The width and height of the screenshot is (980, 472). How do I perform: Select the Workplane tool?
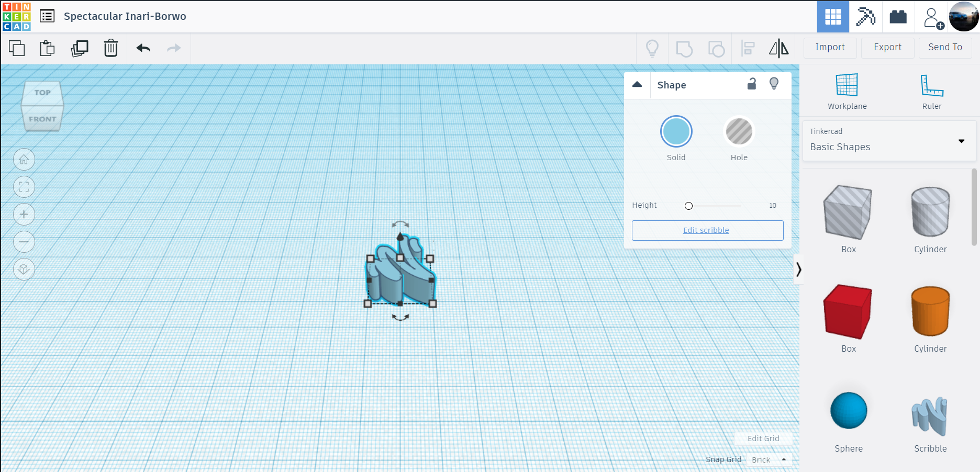point(847,92)
